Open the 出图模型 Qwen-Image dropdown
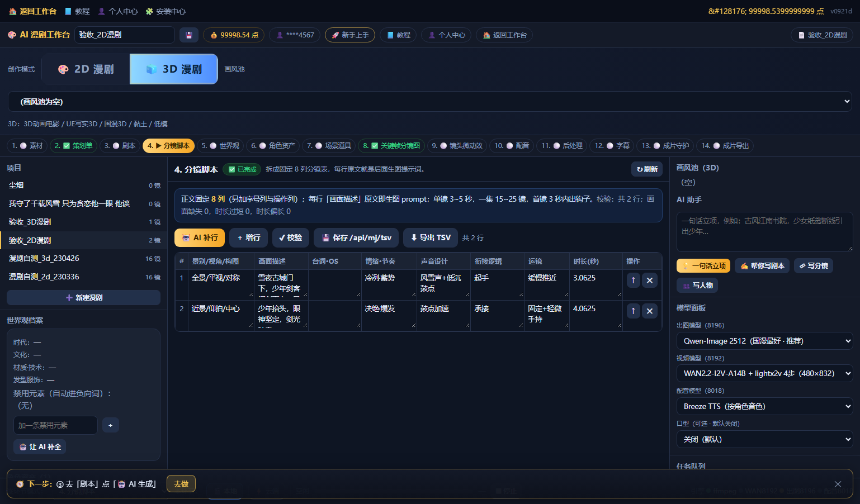 [x=764, y=341]
